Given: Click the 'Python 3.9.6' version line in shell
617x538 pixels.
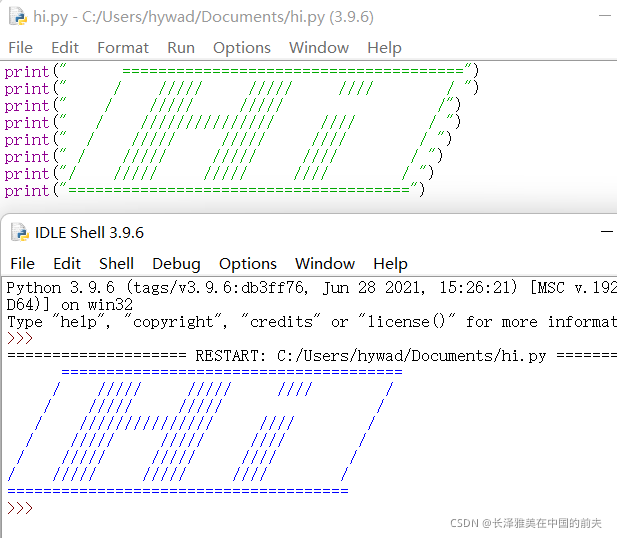Looking at the screenshot, I should (312, 288).
